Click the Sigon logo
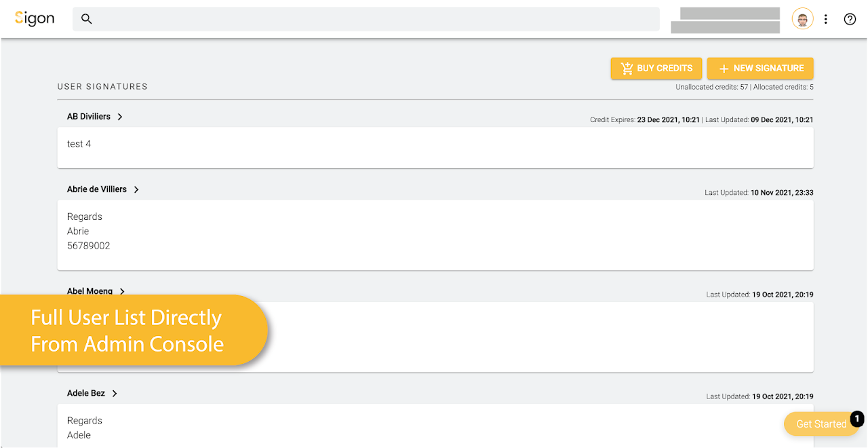The image size is (868, 448). pyautogui.click(x=35, y=19)
